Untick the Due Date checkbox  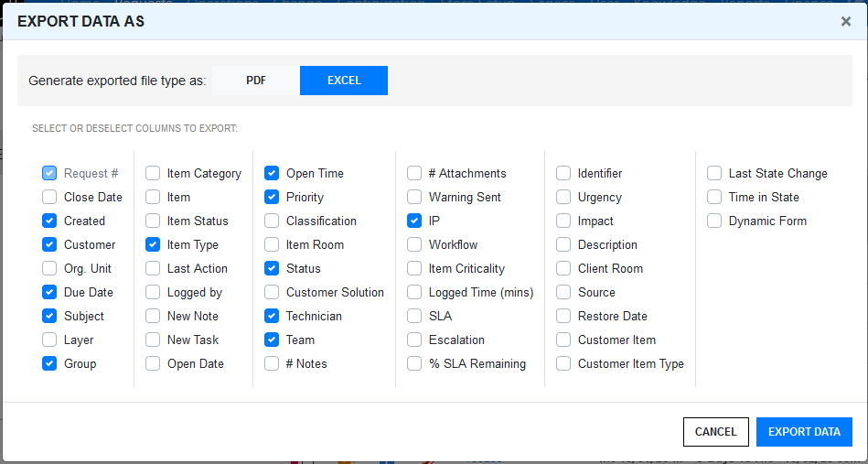point(49,292)
